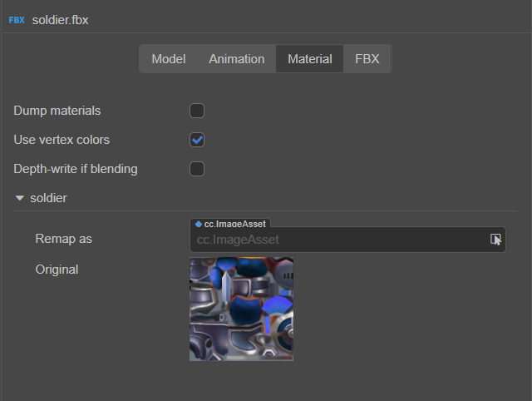This screenshot has height=401, width=532.
Task: Click the Dump materials label
Action: click(x=57, y=111)
